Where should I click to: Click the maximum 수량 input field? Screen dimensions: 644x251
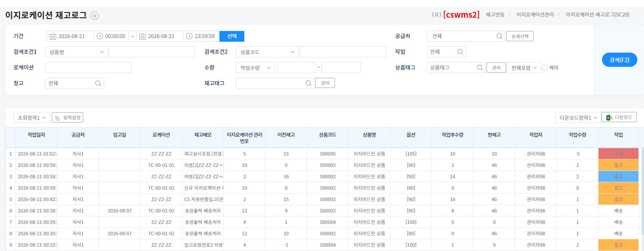(x=341, y=68)
